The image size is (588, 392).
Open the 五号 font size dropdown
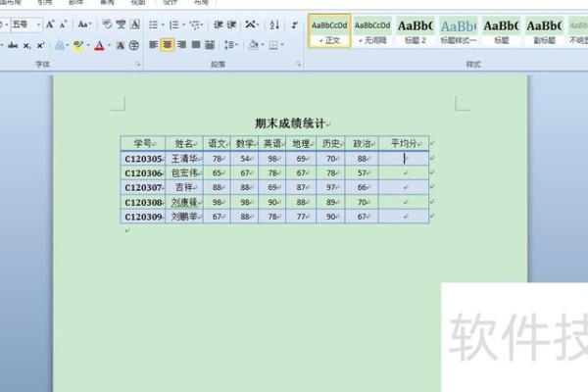[38, 24]
